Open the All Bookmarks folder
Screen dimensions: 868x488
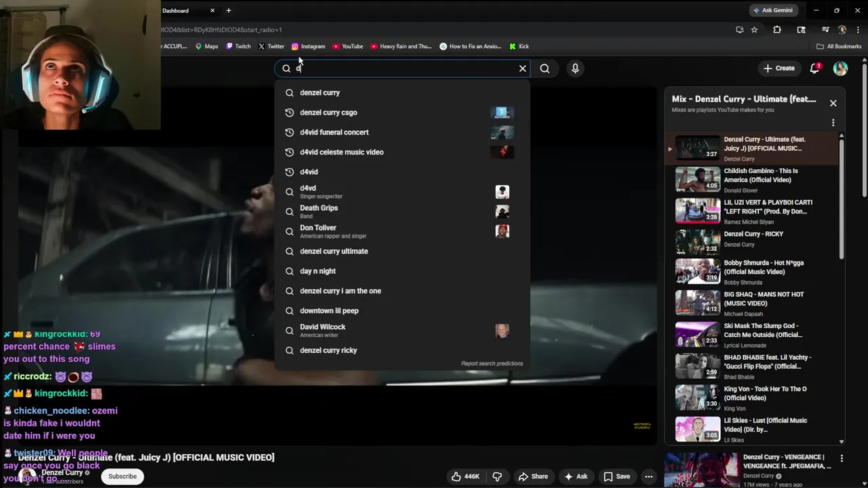[x=839, y=47]
